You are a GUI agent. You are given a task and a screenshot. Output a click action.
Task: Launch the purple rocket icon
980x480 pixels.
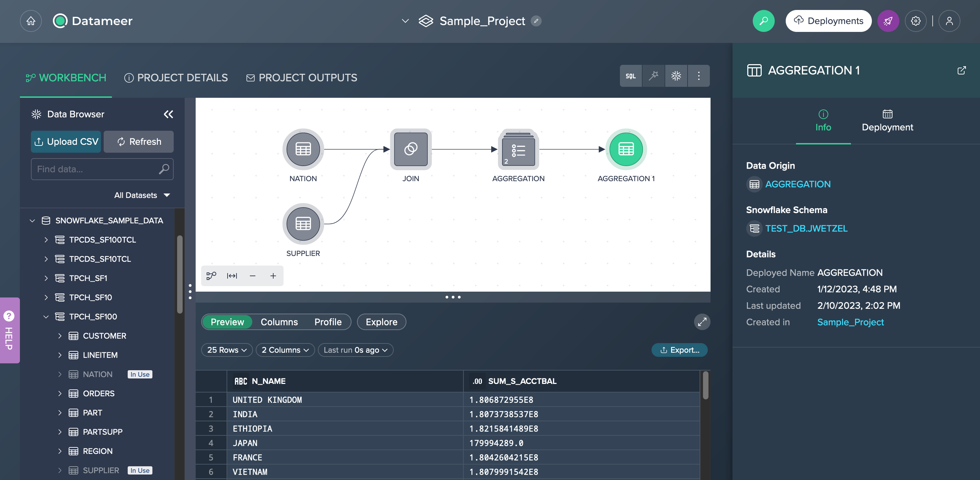pyautogui.click(x=888, y=21)
